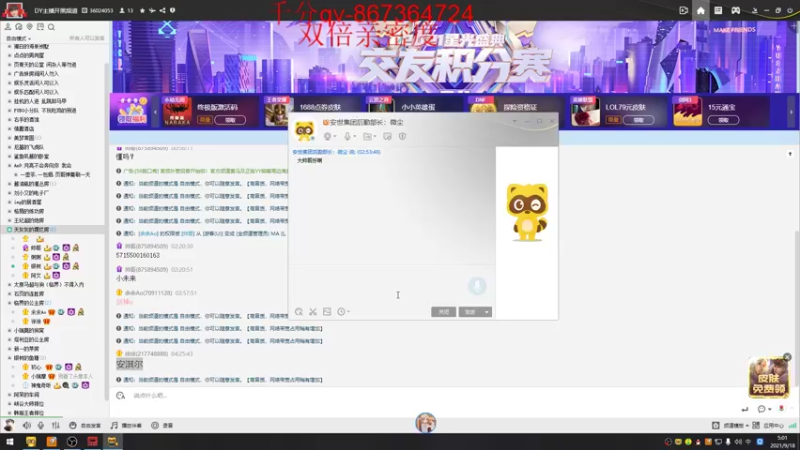Open microphone dropdown in chat window toolbar
The image size is (800, 450).
349,136
